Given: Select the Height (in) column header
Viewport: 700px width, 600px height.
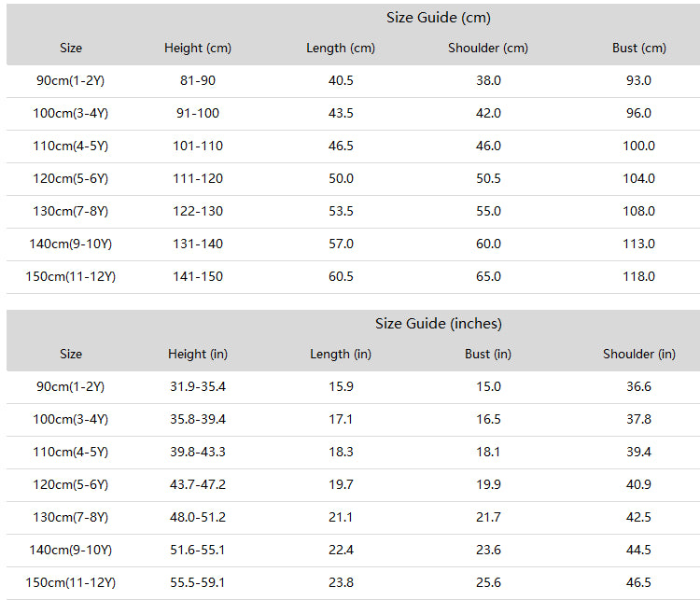Looking at the screenshot, I should (198, 354).
